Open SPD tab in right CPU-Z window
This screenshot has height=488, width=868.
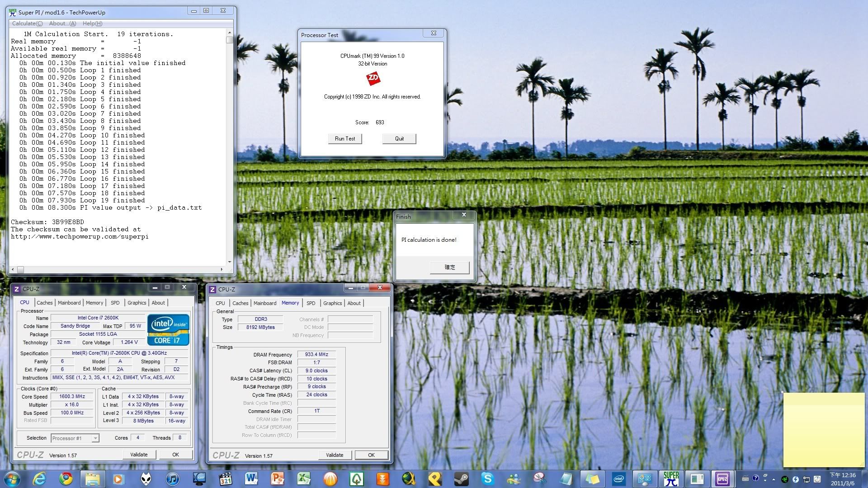pyautogui.click(x=311, y=303)
